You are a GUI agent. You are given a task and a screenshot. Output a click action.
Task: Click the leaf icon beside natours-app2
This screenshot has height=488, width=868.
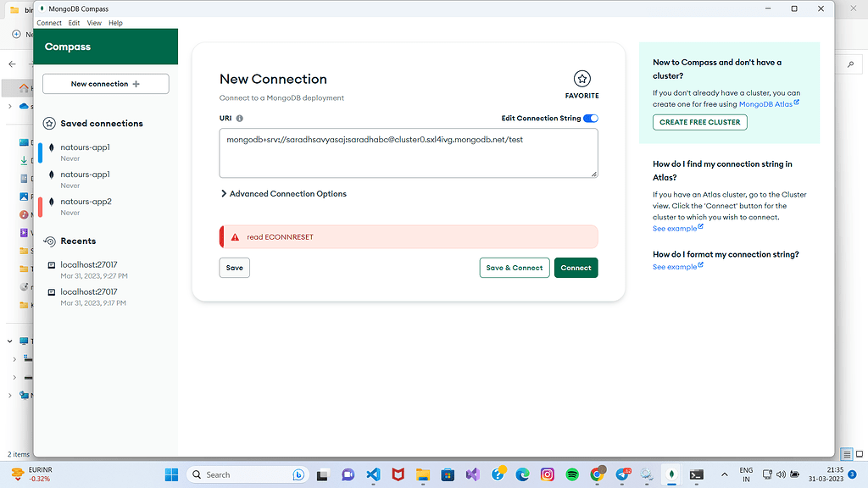click(52, 202)
